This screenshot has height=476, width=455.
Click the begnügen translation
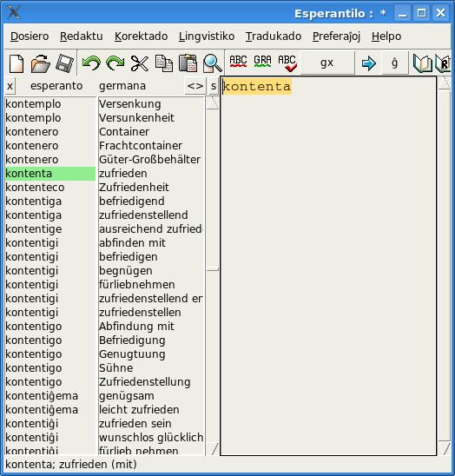point(126,271)
